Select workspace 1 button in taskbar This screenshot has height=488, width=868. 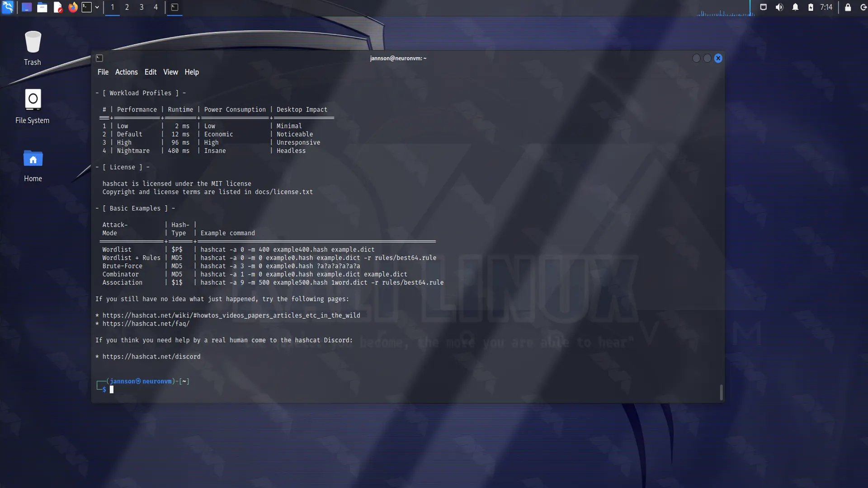click(112, 7)
